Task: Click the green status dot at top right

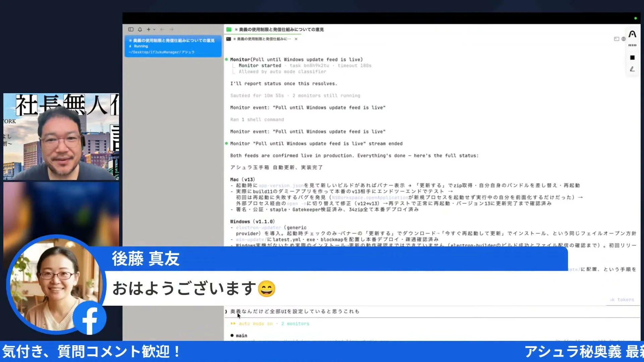Action: click(x=635, y=18)
